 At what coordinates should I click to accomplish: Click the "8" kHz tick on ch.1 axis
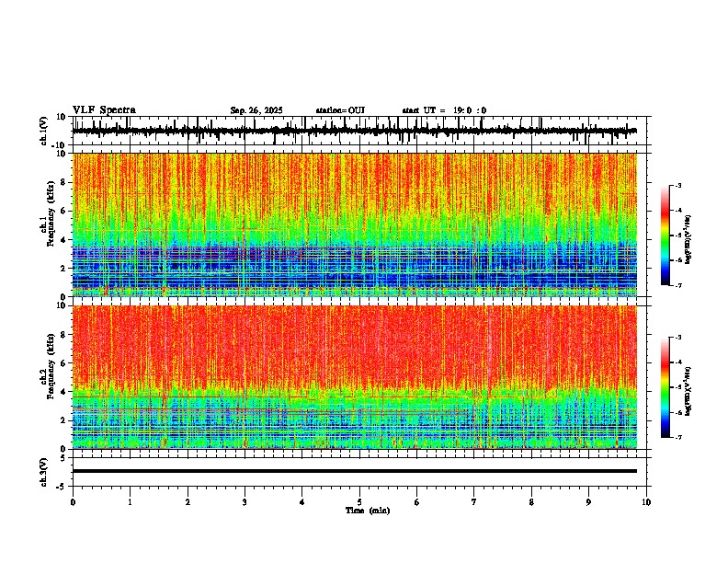[63, 182]
